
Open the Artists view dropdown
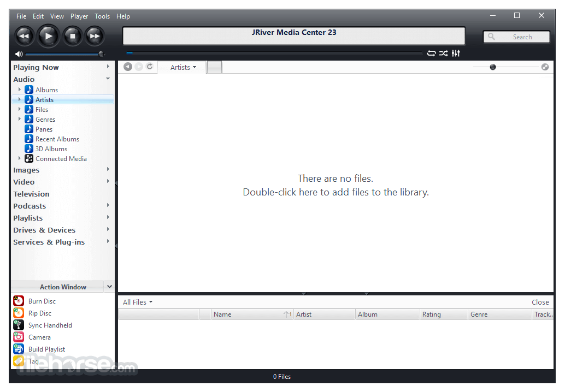[x=183, y=67]
